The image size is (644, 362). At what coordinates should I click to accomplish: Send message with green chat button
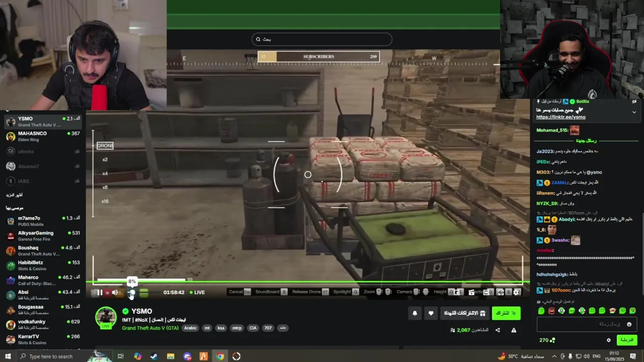tap(626, 340)
